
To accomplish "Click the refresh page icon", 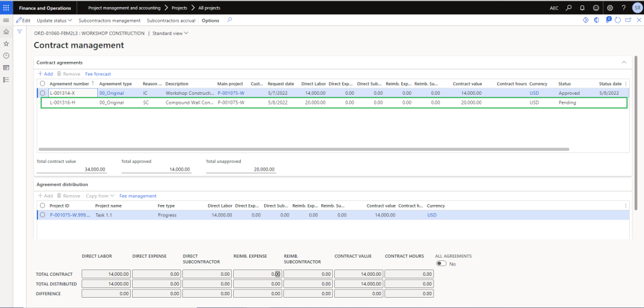I will pos(618,21).
